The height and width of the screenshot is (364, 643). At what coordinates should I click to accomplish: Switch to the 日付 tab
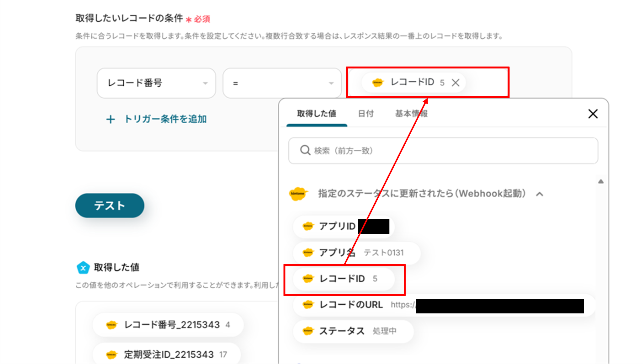pyautogui.click(x=366, y=114)
